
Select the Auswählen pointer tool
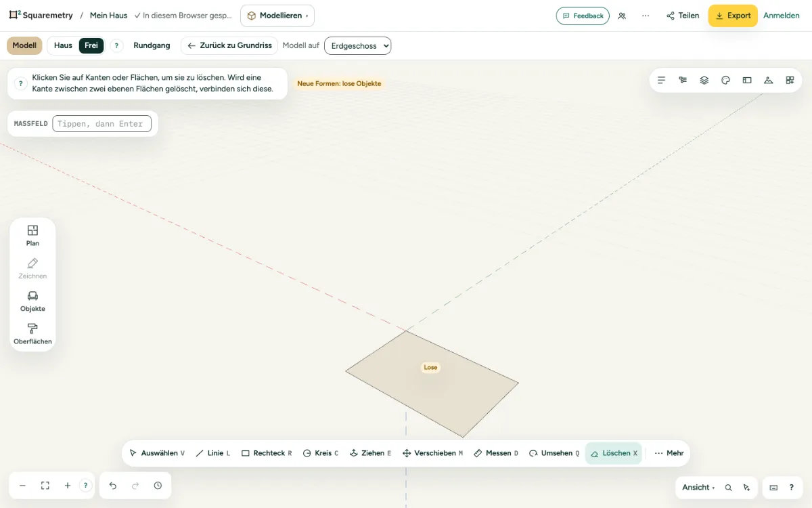157,453
